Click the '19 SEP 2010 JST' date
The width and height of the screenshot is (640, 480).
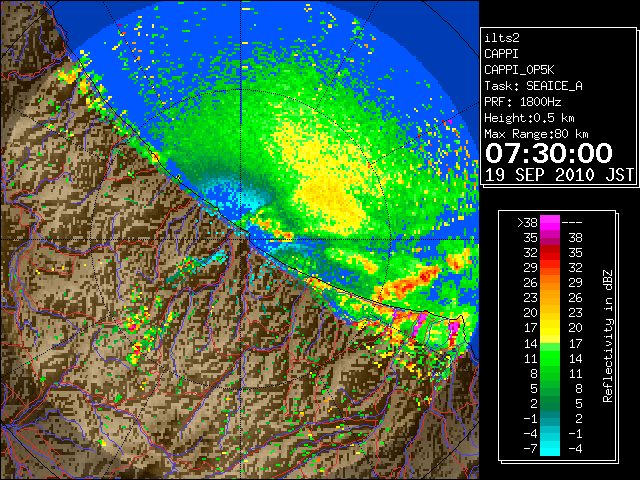point(559,175)
